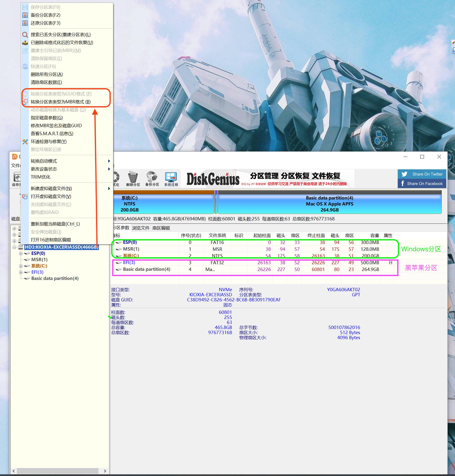Expand the ESP(0) node in disk tree
Image resolution: width=455 pixels, height=476 pixels.
pos(21,253)
